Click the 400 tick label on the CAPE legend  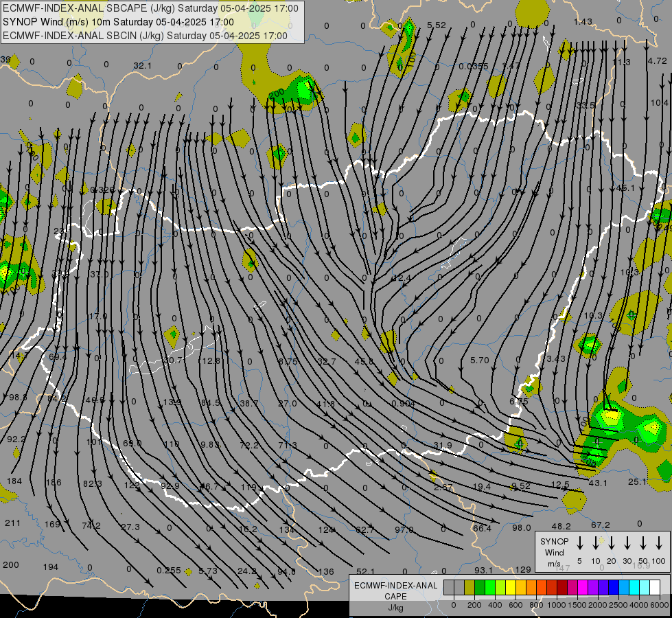tap(495, 605)
